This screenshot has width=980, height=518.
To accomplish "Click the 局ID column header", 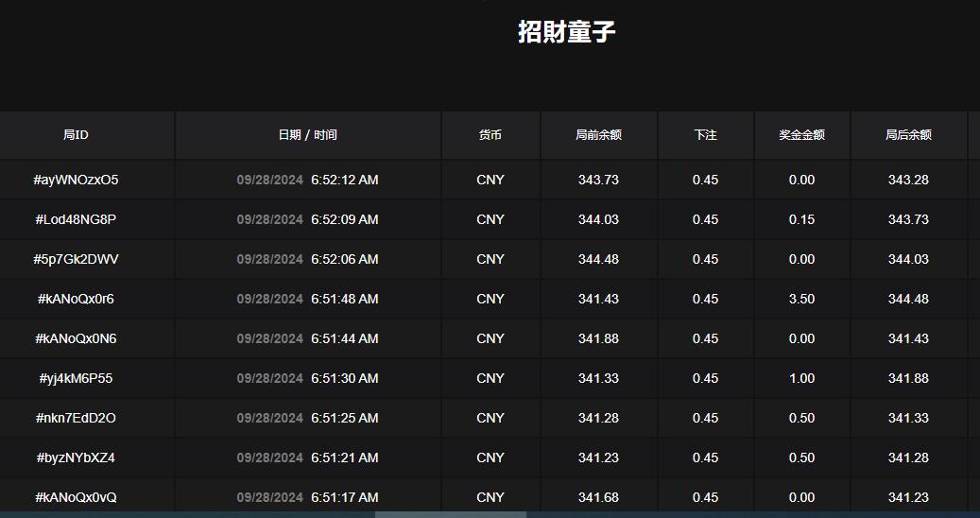I will (76, 135).
